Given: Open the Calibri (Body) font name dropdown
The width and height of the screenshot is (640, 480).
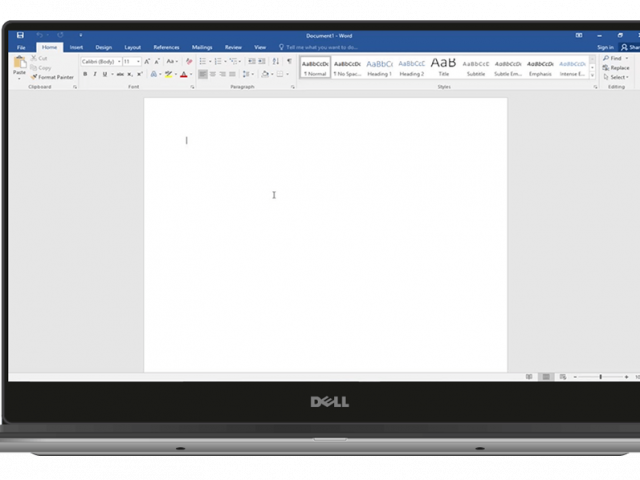Looking at the screenshot, I should [x=99, y=61].
